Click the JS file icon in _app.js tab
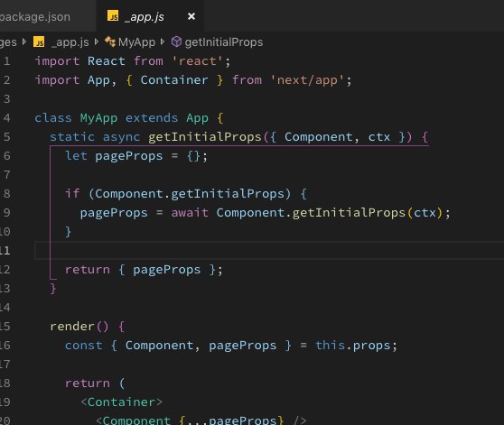Screen dimensions: 504x425 click(113, 15)
